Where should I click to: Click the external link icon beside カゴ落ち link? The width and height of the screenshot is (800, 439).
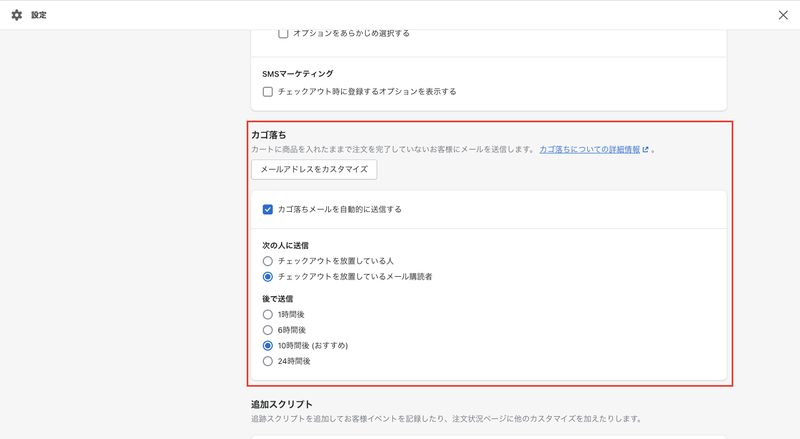645,150
